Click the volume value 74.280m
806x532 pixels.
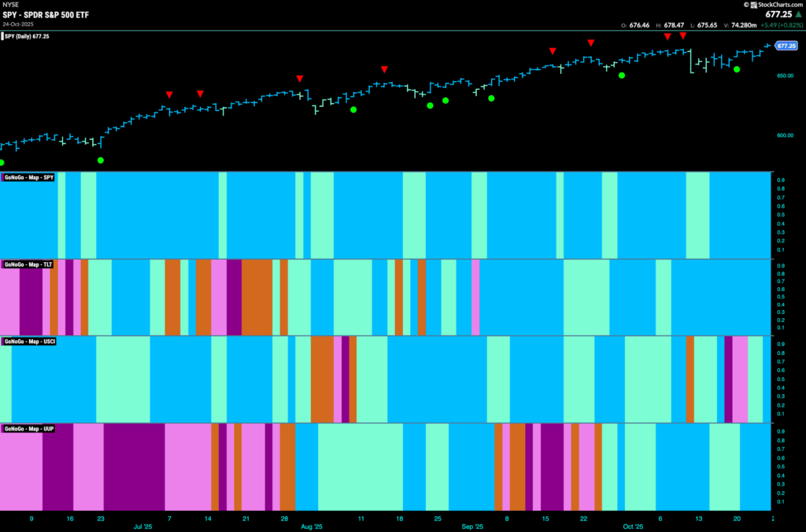744,25
